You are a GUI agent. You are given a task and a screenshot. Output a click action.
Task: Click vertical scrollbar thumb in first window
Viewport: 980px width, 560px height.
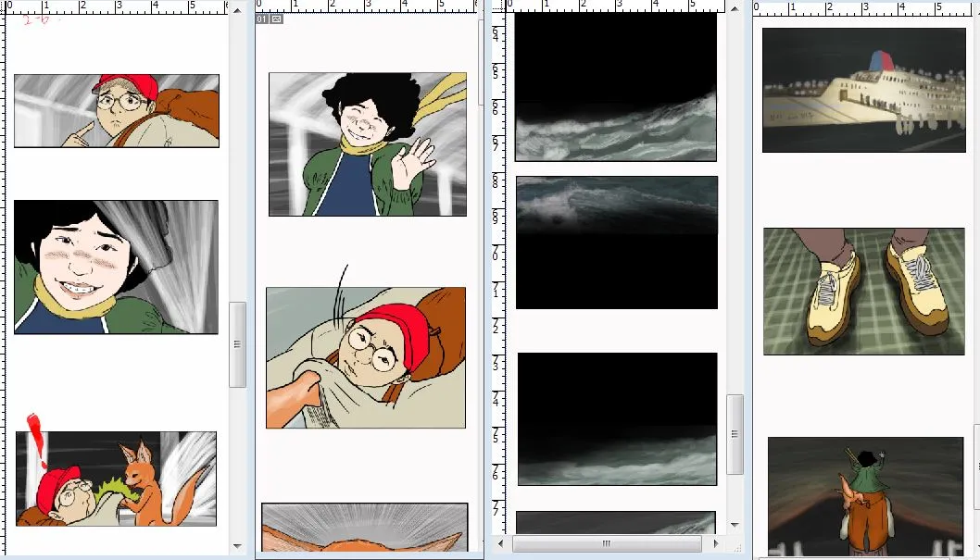coord(237,344)
